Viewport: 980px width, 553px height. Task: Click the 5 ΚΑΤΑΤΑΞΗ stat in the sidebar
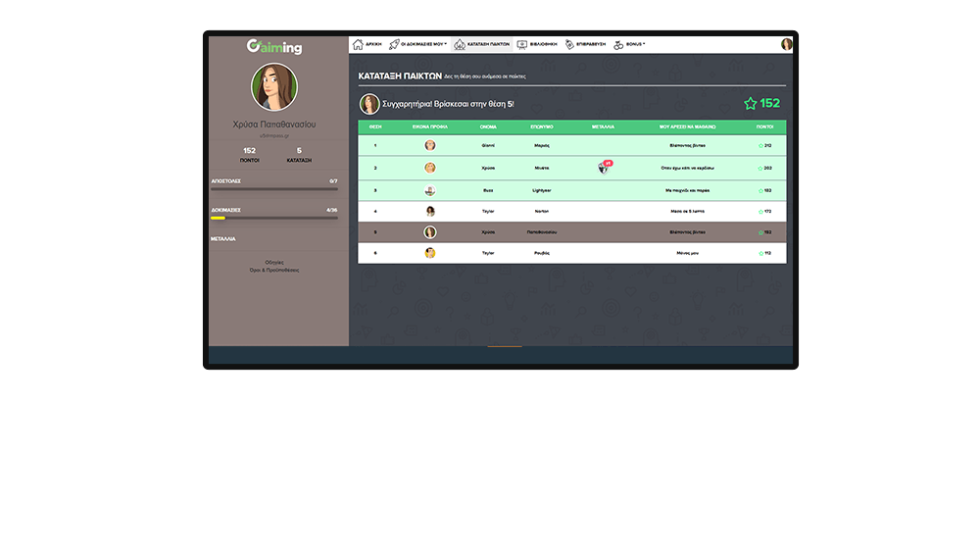[x=299, y=155]
